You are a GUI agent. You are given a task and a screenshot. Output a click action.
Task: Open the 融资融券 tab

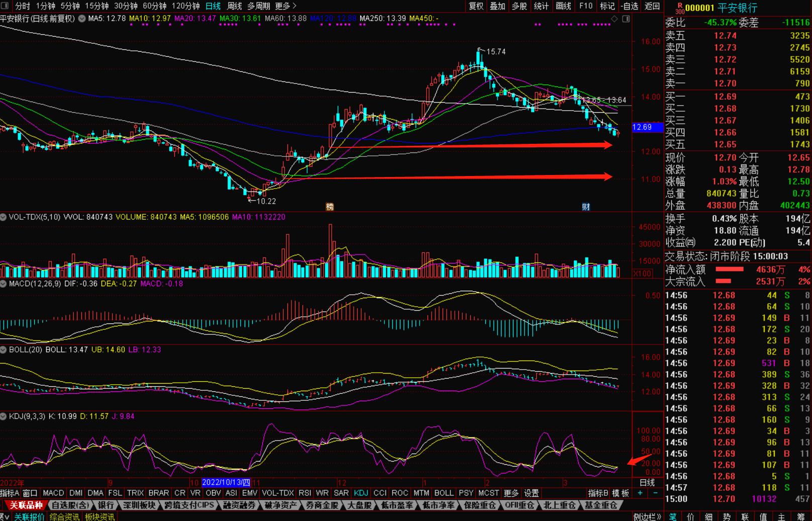(240, 505)
